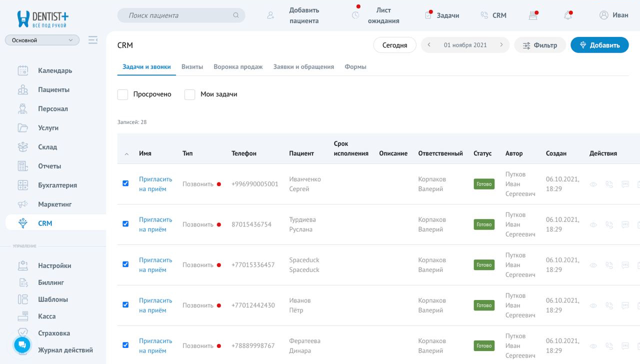The height and width of the screenshot is (364, 640).
Task: Collapse sidebar with hamburger menu icon
Action: pyautogui.click(x=93, y=40)
